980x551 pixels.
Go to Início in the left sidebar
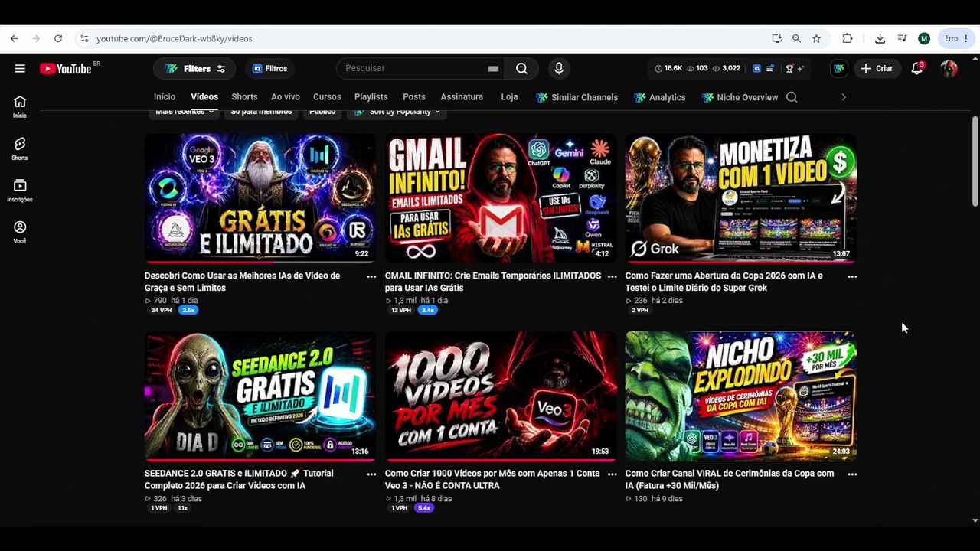[20, 106]
